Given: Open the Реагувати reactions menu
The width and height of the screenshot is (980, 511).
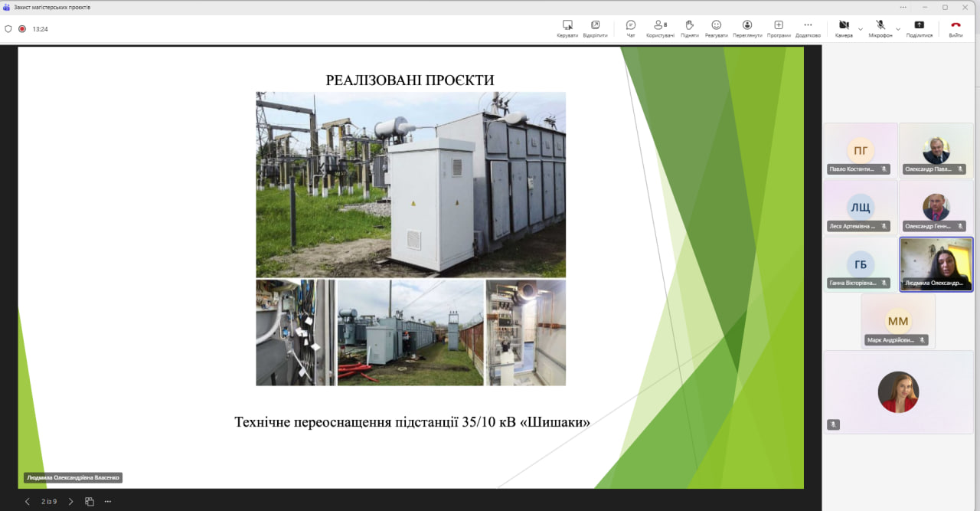Looking at the screenshot, I should (x=717, y=29).
